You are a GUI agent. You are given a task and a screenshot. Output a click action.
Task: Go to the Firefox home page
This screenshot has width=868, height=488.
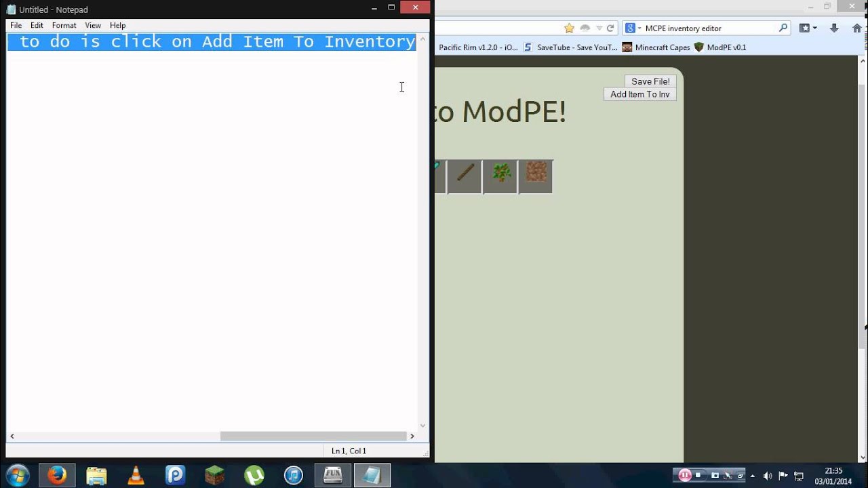coord(857,28)
